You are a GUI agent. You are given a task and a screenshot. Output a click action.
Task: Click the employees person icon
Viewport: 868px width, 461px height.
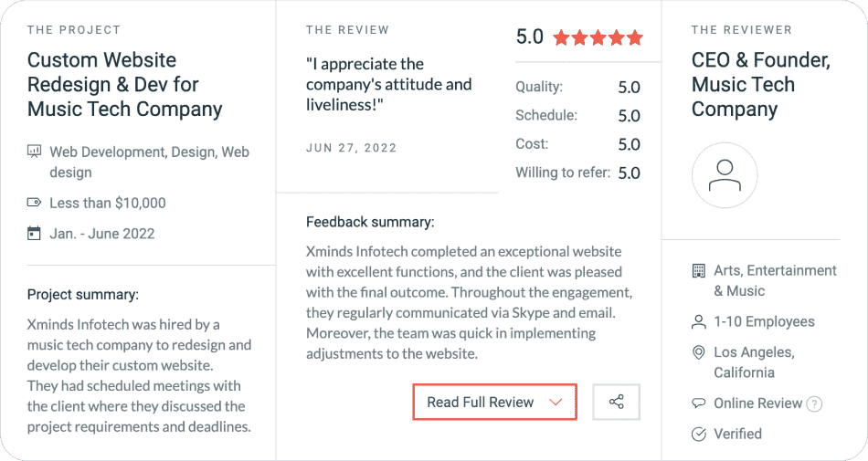699,322
